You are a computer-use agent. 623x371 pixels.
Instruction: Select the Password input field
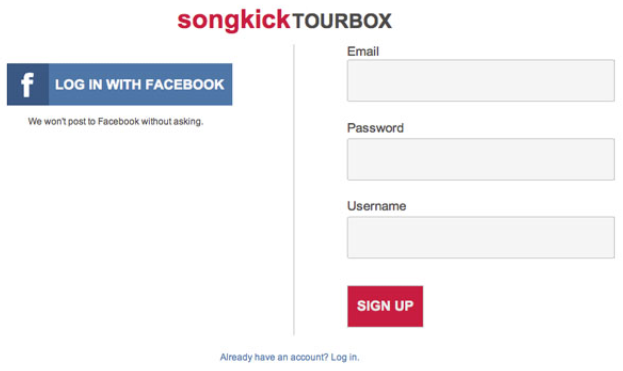pyautogui.click(x=481, y=159)
